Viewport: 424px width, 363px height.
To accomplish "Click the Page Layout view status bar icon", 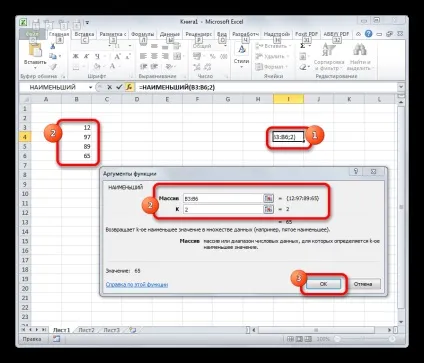I will point(300,339).
